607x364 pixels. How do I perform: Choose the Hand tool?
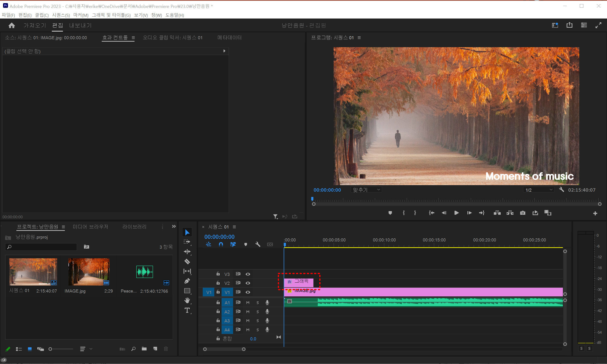coord(187,300)
